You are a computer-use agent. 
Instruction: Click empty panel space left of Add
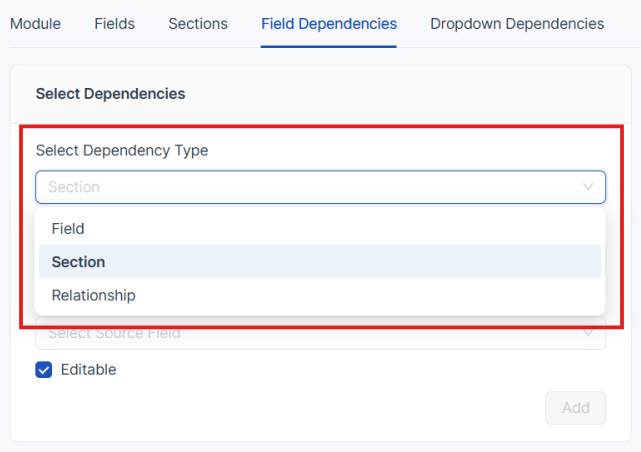(x=300, y=408)
